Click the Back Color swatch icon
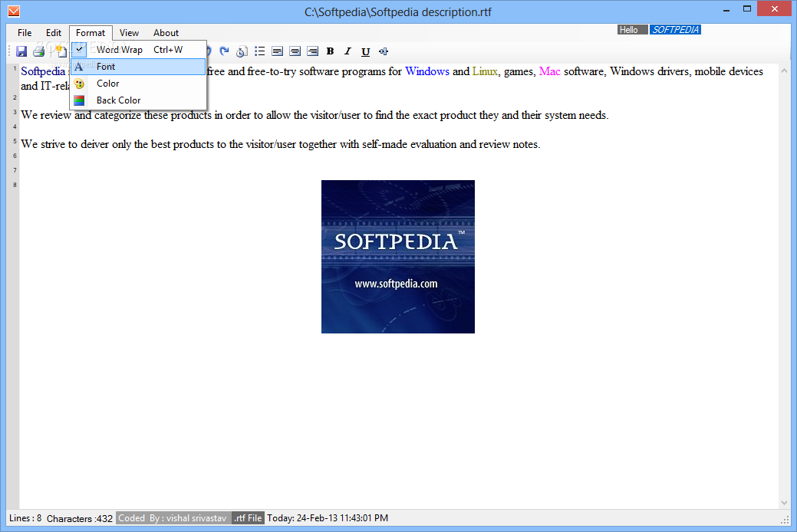This screenshot has width=797, height=532. pos(79,100)
